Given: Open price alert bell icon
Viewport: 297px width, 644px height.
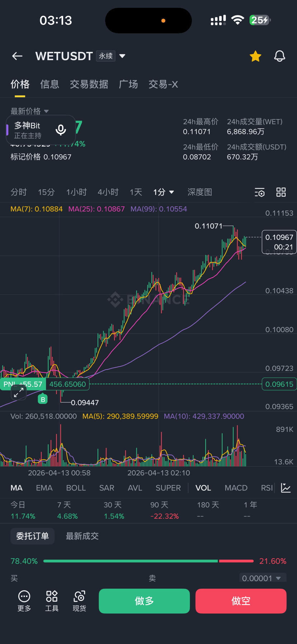Looking at the screenshot, I should 280,56.
